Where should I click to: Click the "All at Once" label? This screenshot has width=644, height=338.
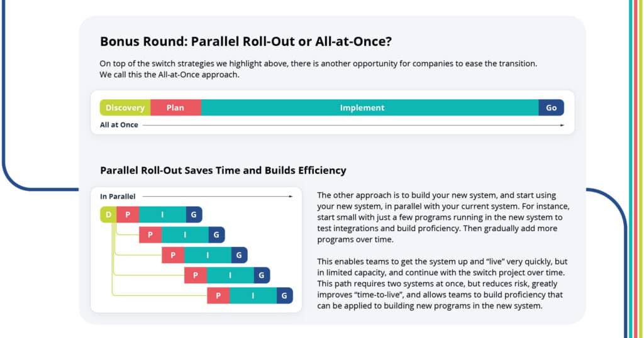(x=119, y=125)
